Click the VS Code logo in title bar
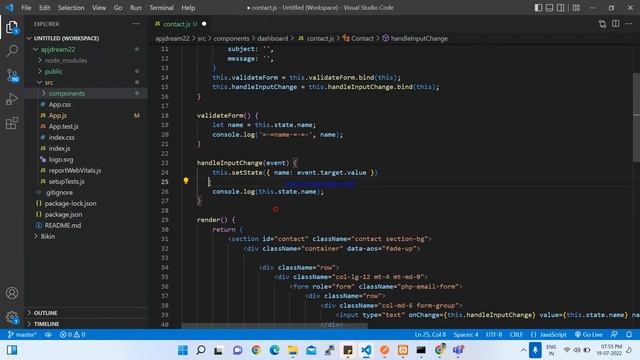 9,8
